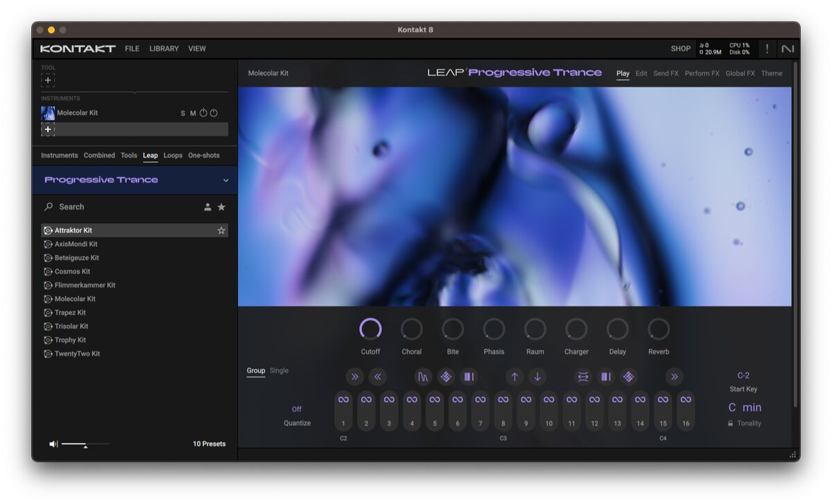Toggle the Tonality lock
Image resolution: width=832 pixels, height=504 pixels.
pyautogui.click(x=730, y=424)
